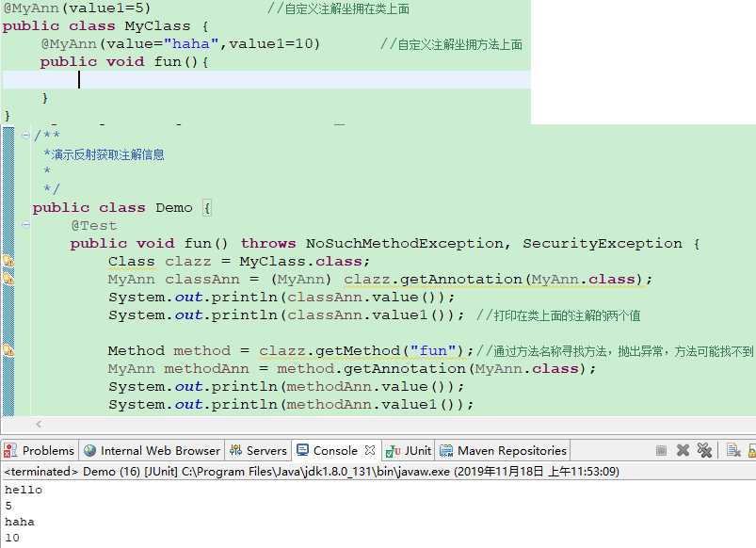Viewport: 756px width, 548px height.
Task: Click the "haha" string in the annotation
Action: pyautogui.click(x=191, y=44)
